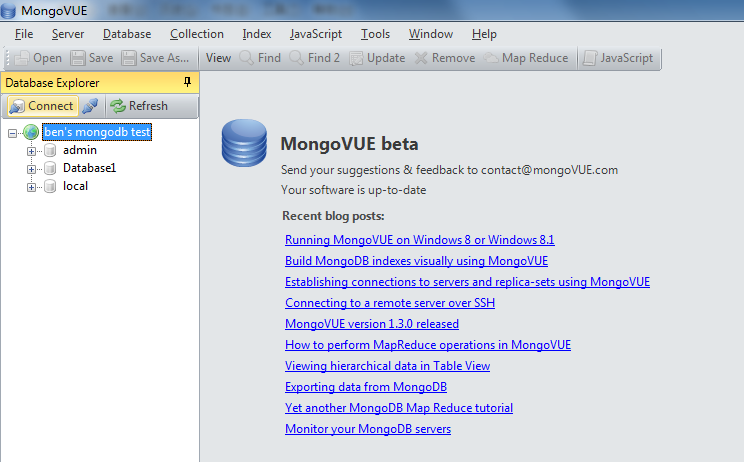This screenshot has width=744, height=462.
Task: Refresh the Database Explorer tree
Action: (139, 106)
